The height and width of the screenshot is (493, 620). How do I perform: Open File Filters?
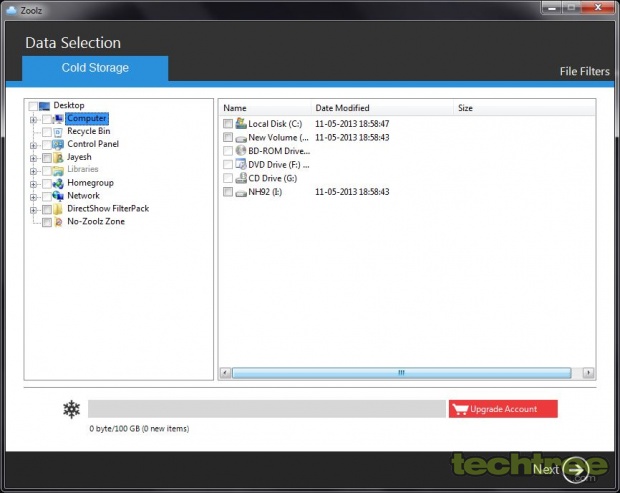(x=584, y=72)
